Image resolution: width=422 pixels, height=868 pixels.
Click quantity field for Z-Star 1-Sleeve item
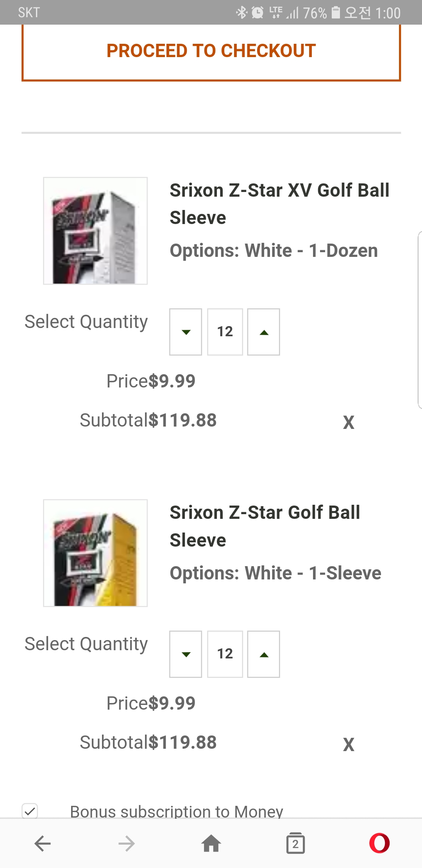pyautogui.click(x=225, y=654)
